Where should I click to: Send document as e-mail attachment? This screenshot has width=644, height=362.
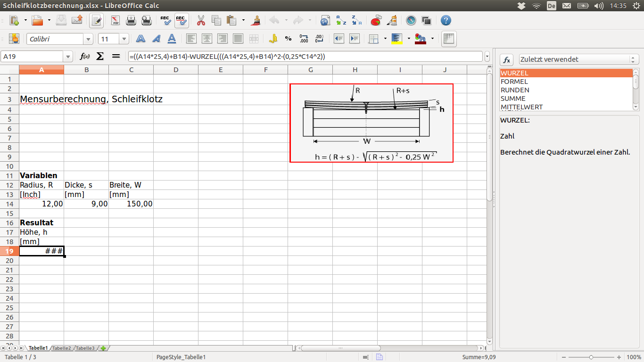[77, 21]
